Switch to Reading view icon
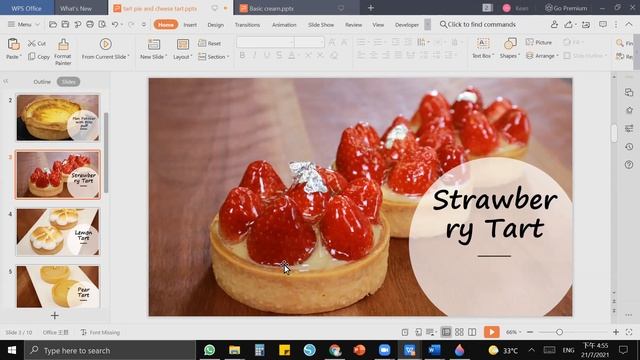 coord(472,332)
